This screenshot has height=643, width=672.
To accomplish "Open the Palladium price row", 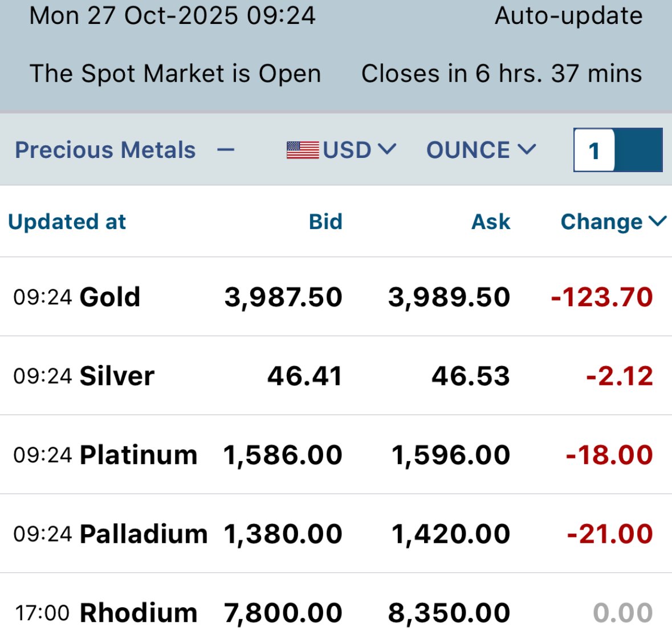I will [x=144, y=534].
